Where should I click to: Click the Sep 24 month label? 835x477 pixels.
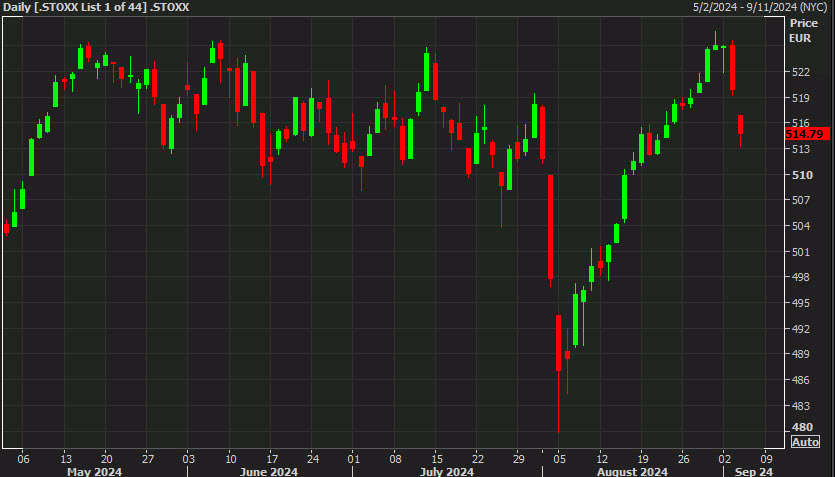(x=754, y=472)
